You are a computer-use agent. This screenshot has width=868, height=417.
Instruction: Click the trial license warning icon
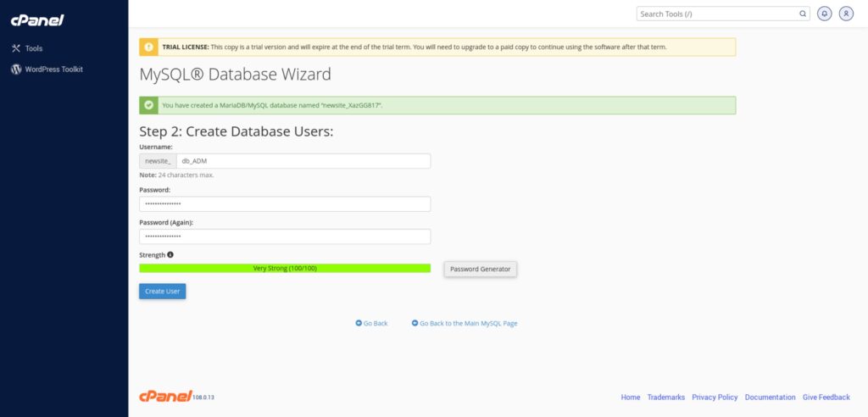point(148,47)
